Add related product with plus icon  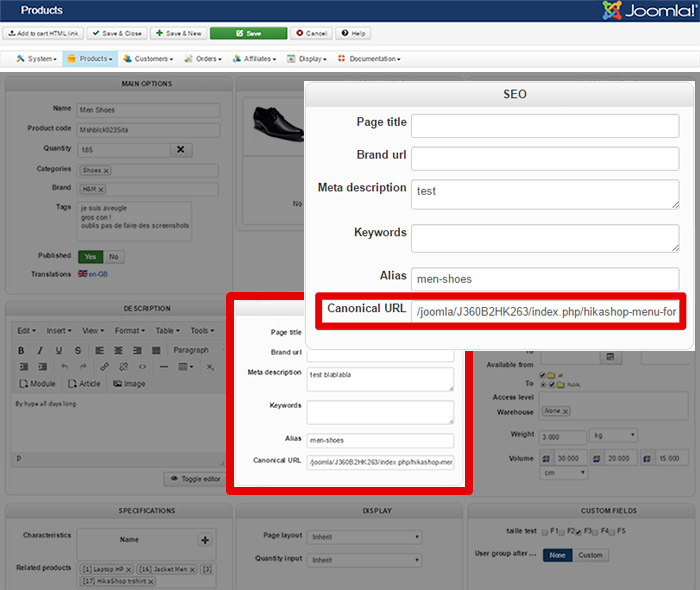205,540
